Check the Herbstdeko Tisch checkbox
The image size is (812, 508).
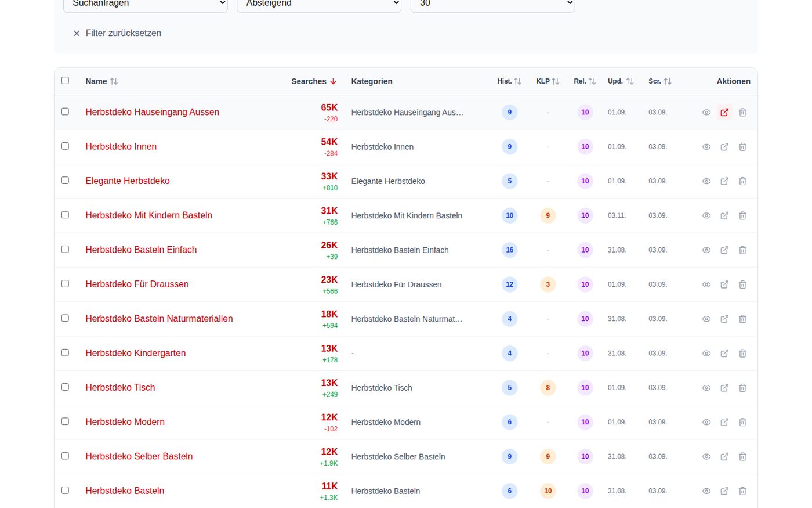65,387
